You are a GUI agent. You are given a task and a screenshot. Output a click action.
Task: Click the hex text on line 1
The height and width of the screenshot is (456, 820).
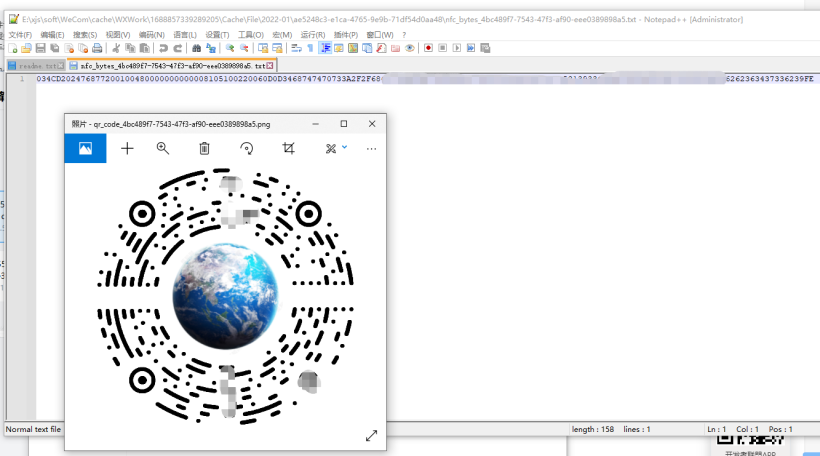point(425,78)
